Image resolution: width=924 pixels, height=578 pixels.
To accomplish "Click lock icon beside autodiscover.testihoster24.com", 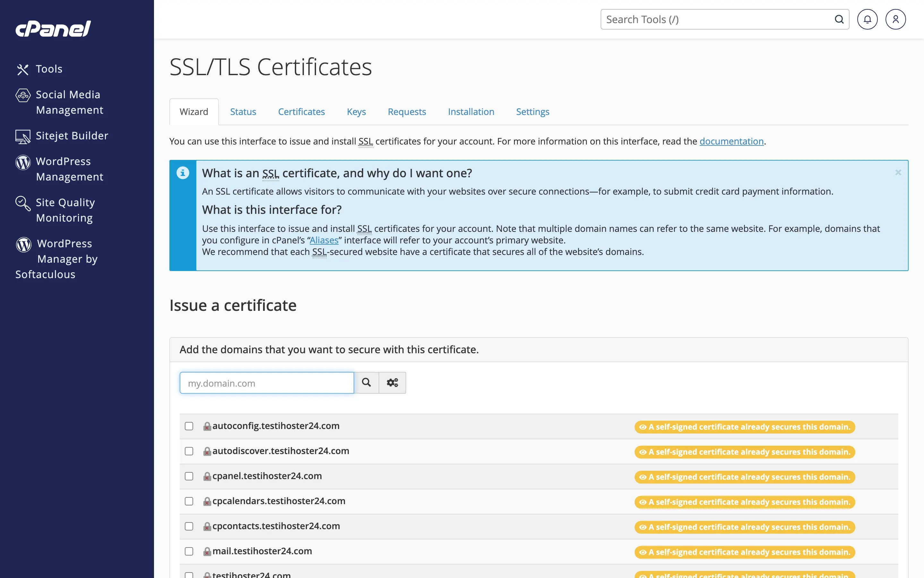I will pyautogui.click(x=207, y=451).
